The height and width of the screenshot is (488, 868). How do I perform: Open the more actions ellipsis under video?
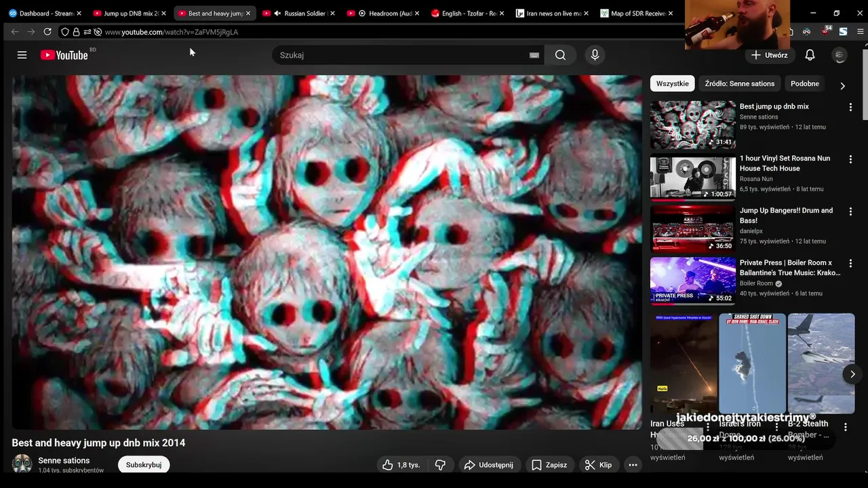point(633,465)
